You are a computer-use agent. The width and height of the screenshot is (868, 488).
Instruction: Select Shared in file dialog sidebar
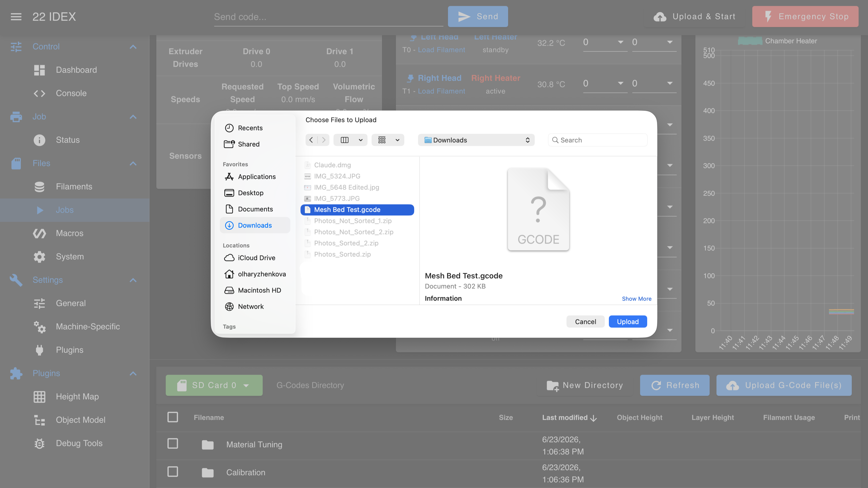pos(249,144)
